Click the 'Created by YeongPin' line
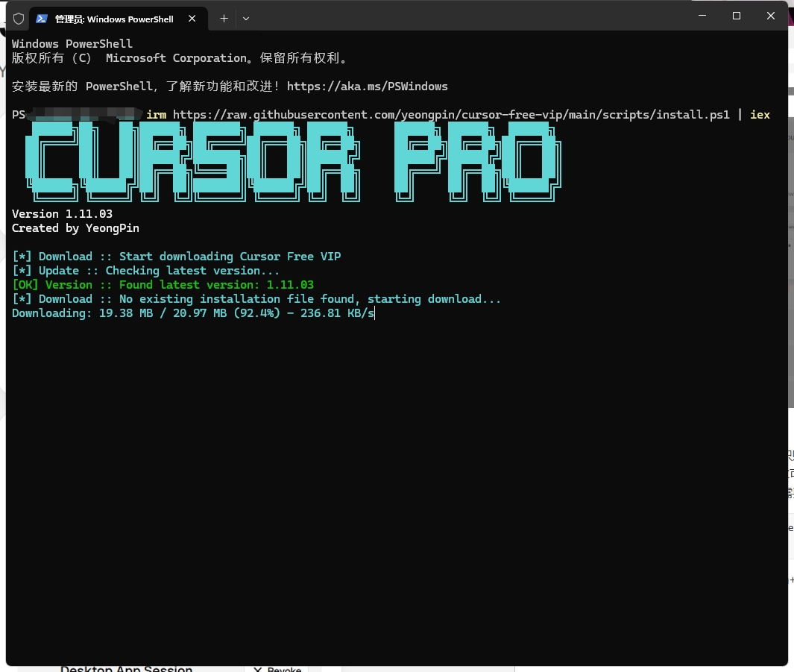 coord(75,228)
